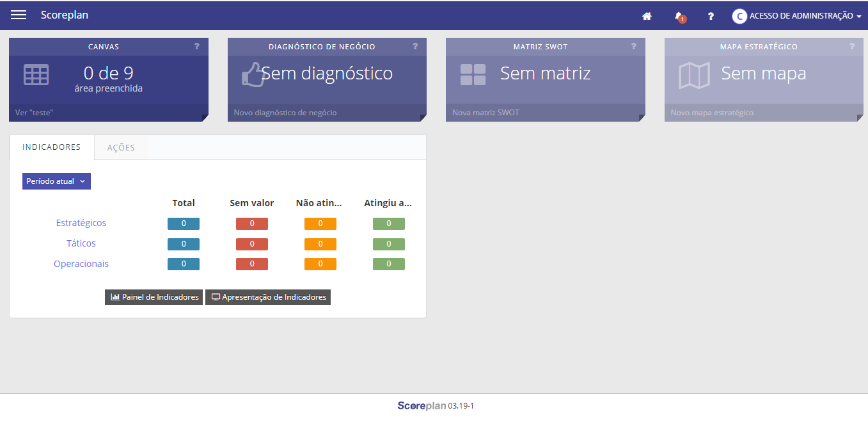Click 'Sem matriz' card text
The width and height of the screenshot is (868, 422).
pos(546,73)
